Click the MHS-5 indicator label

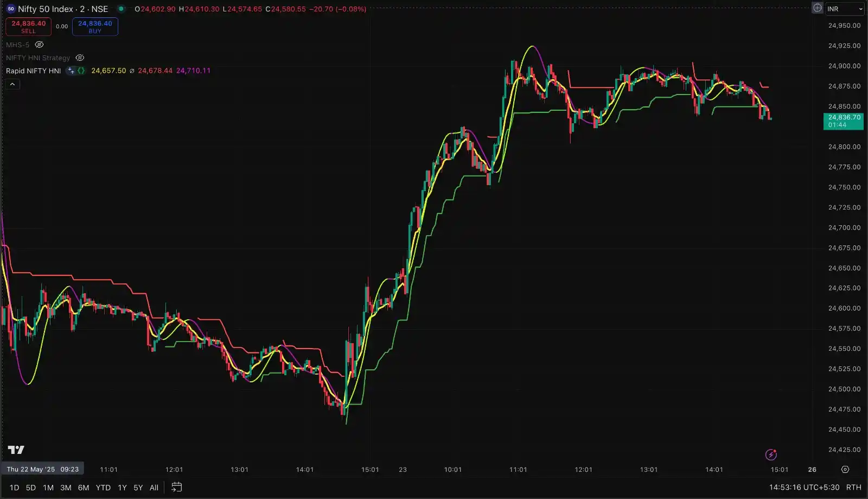pyautogui.click(x=17, y=45)
